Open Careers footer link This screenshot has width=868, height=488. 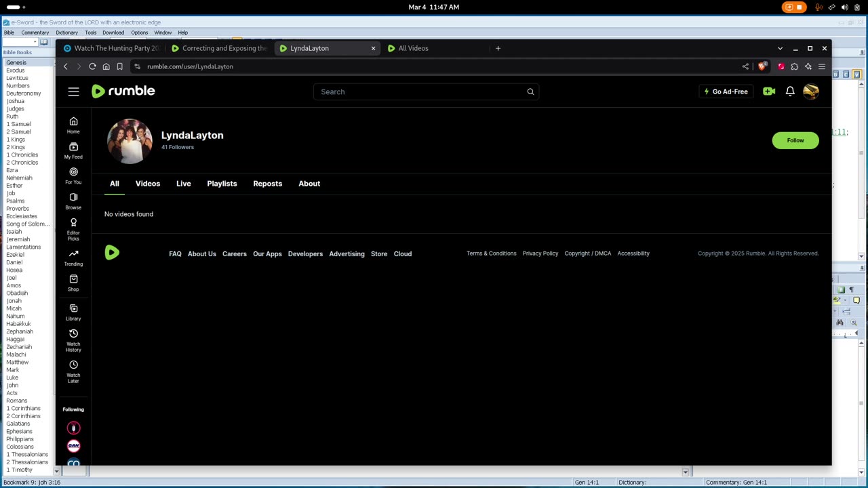click(235, 253)
